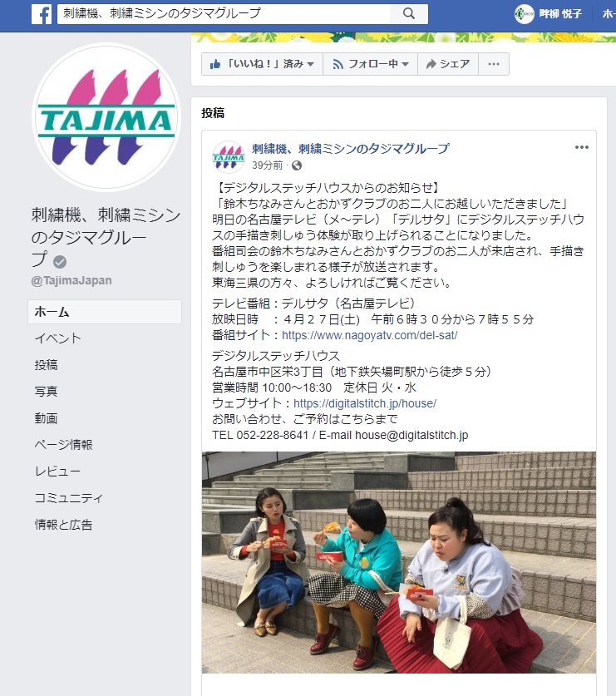Open the digitalstitch.jp/house link
The image size is (616, 696).
click(x=365, y=403)
